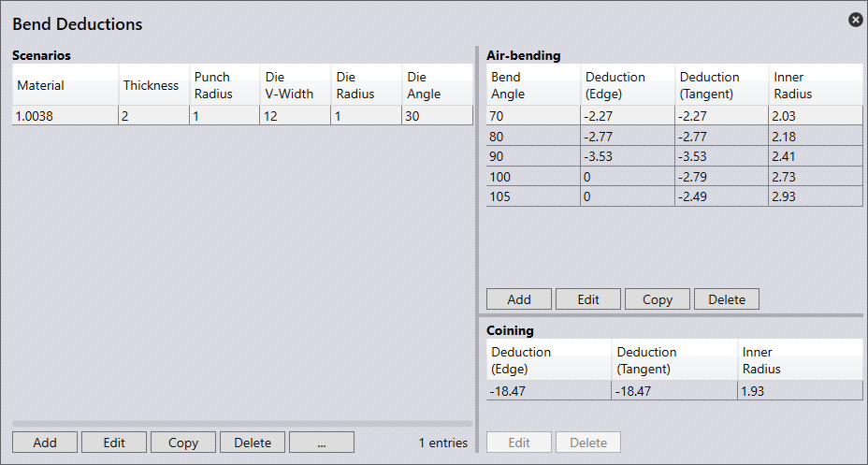Select the Coining row with -18.47
868x465 pixels.
tap(549, 391)
